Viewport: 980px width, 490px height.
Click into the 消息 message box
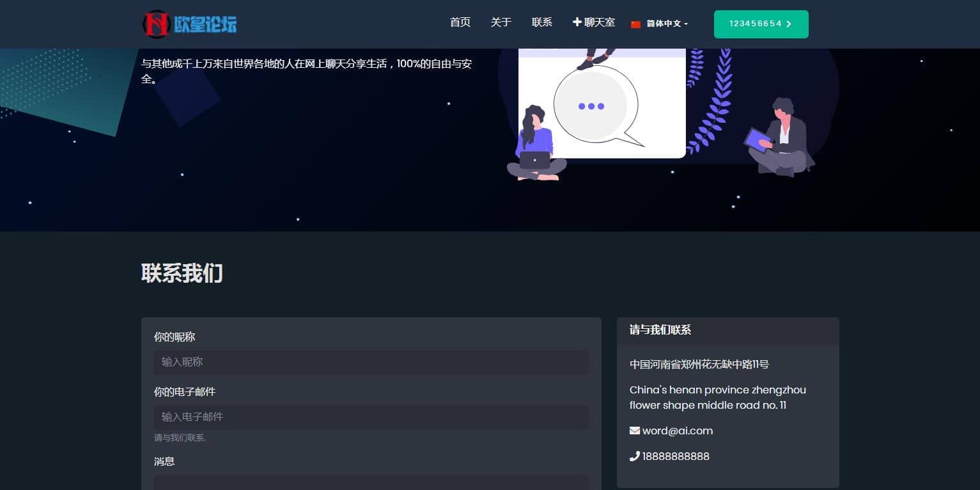[371, 482]
